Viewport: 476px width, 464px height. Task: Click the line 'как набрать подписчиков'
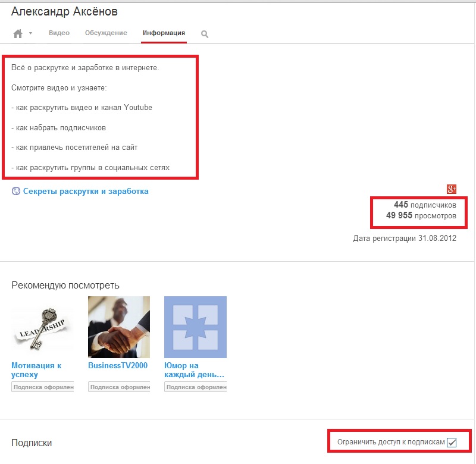(x=58, y=128)
